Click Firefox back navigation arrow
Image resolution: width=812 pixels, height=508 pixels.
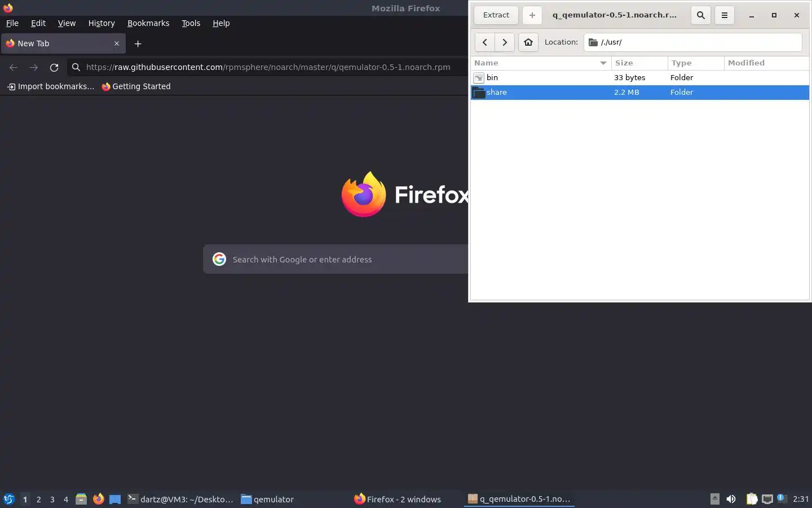pos(14,67)
